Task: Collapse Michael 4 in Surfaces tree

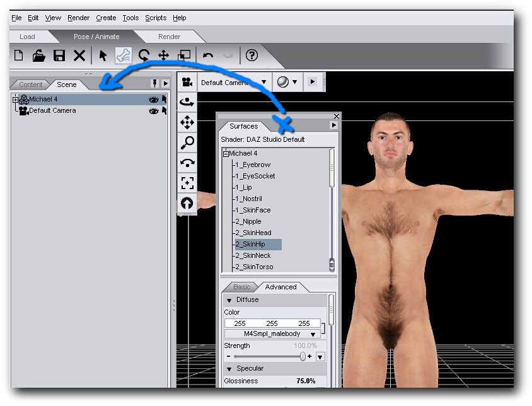Action: click(226, 154)
